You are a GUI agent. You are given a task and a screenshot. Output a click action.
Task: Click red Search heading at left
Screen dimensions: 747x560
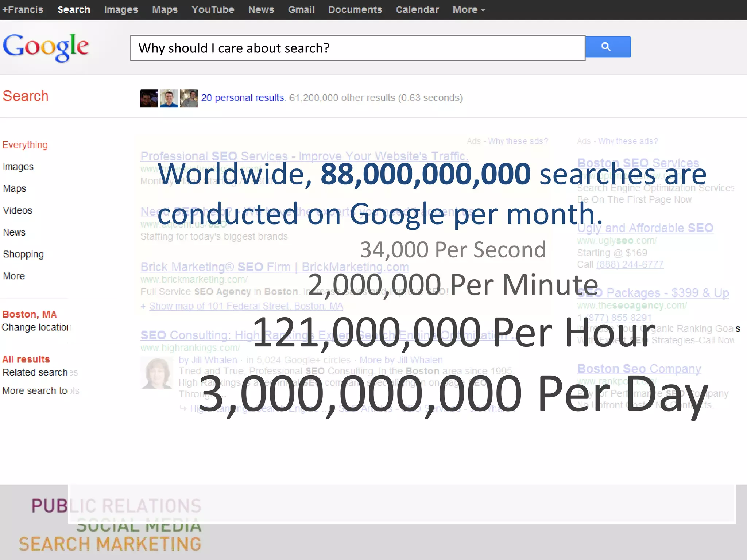[x=26, y=96]
